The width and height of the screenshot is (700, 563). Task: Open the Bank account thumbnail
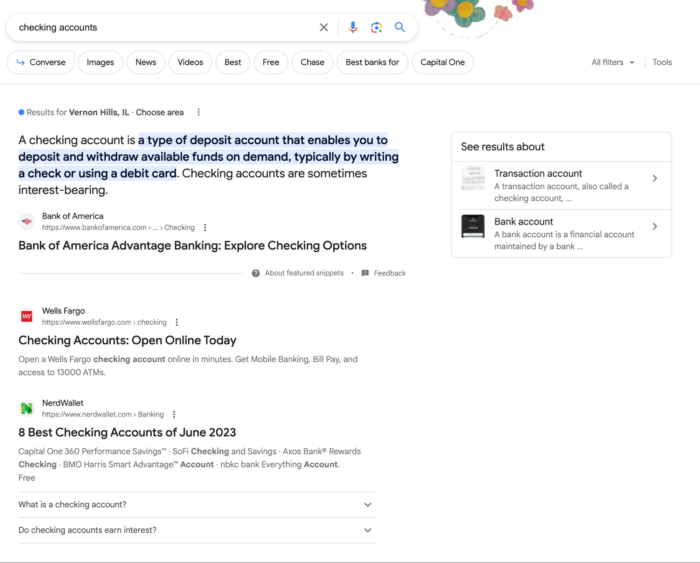473,226
